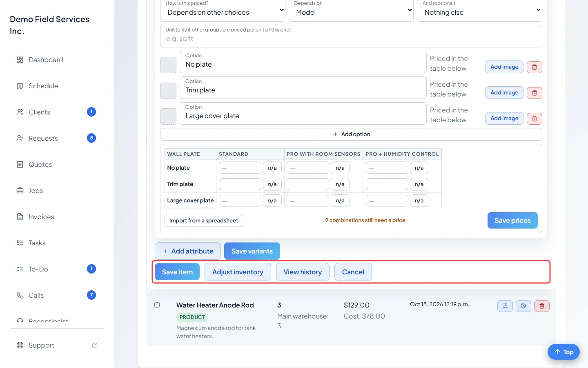Delete the No plate option
The width and height of the screenshot is (588, 368).
pos(534,67)
